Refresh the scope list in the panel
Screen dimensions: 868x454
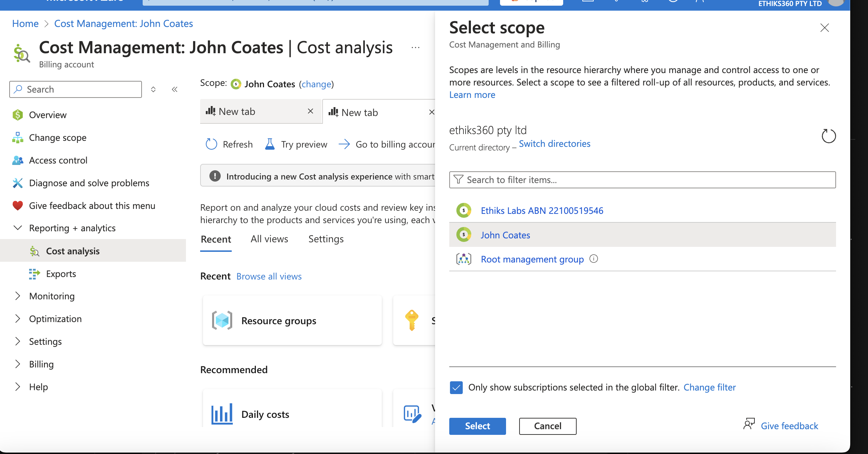click(x=829, y=136)
